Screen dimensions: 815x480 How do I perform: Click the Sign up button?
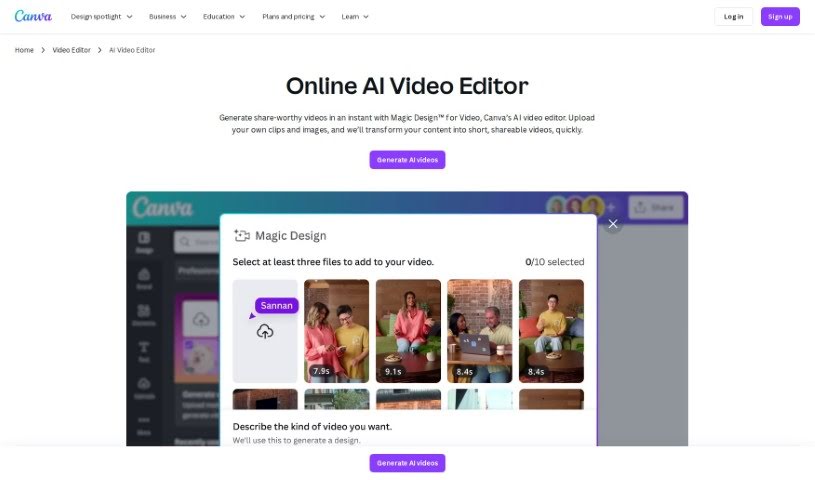pos(780,17)
